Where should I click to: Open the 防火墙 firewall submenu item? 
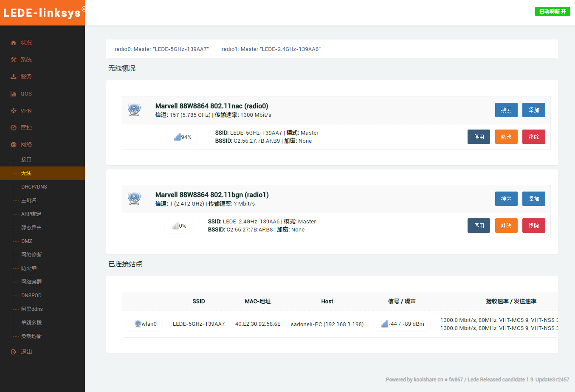coord(29,268)
